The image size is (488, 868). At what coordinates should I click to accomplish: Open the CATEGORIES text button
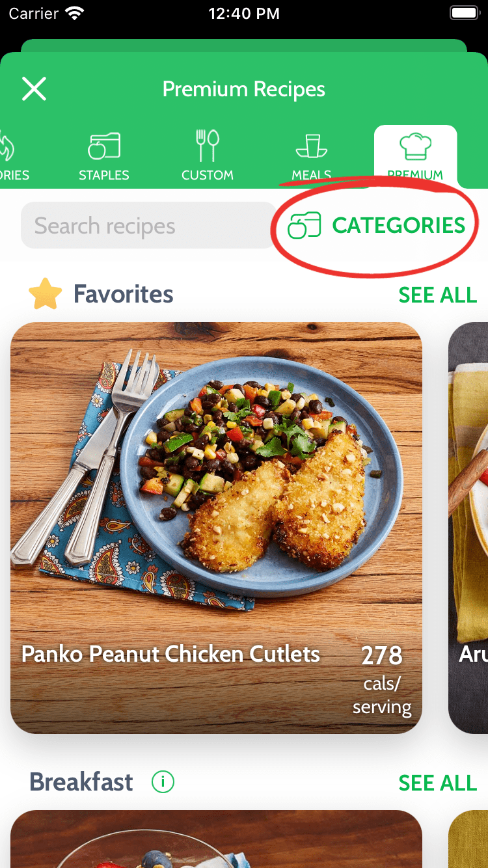(x=399, y=225)
